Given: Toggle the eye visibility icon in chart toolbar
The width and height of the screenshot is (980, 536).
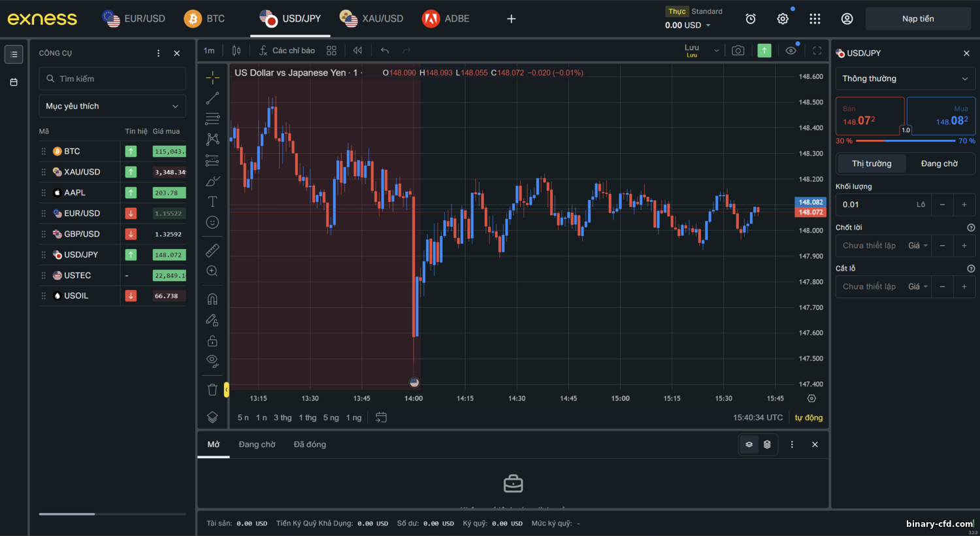Looking at the screenshot, I should pyautogui.click(x=791, y=50).
